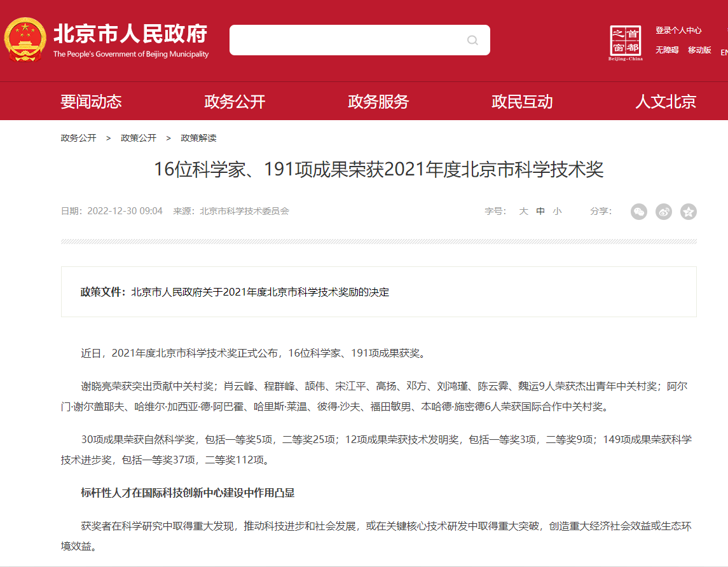Open the 政务公开 navigation menu
The height and width of the screenshot is (567, 728).
click(x=235, y=102)
